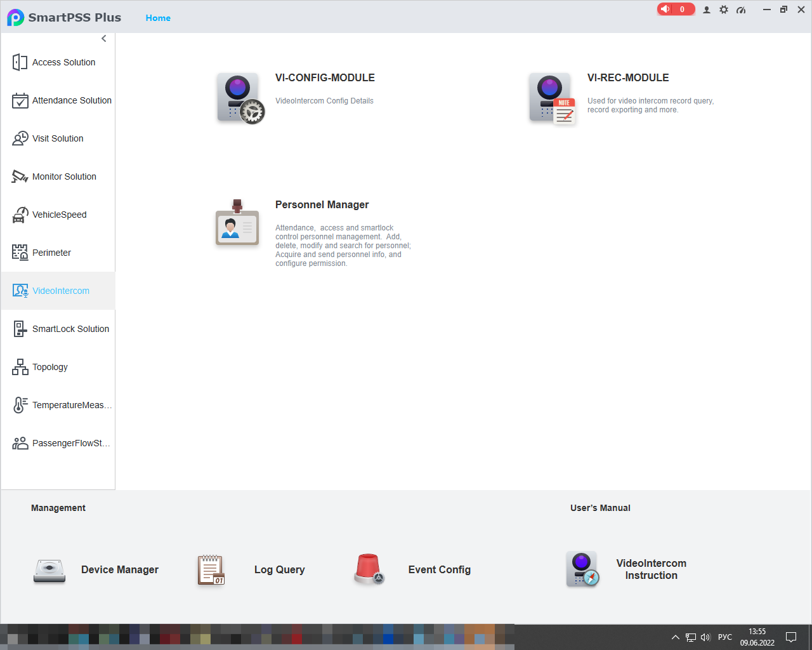Open the VI-REC-MODULE title link
Viewport: 812px width, 650px height.
(x=628, y=77)
